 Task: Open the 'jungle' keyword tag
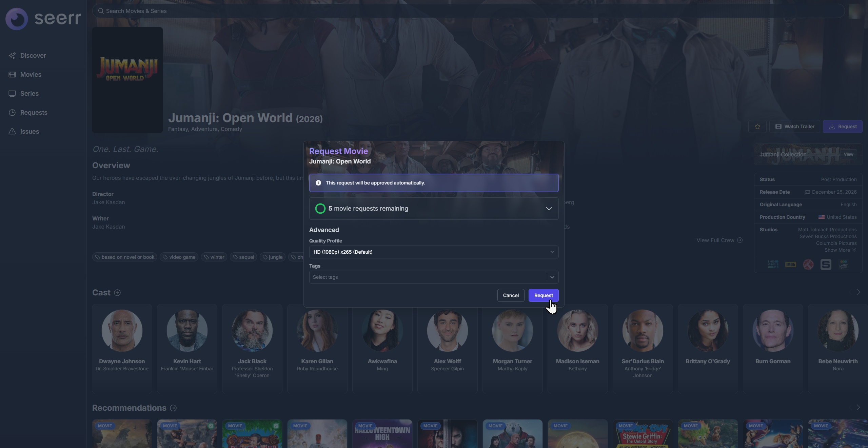coord(273,257)
